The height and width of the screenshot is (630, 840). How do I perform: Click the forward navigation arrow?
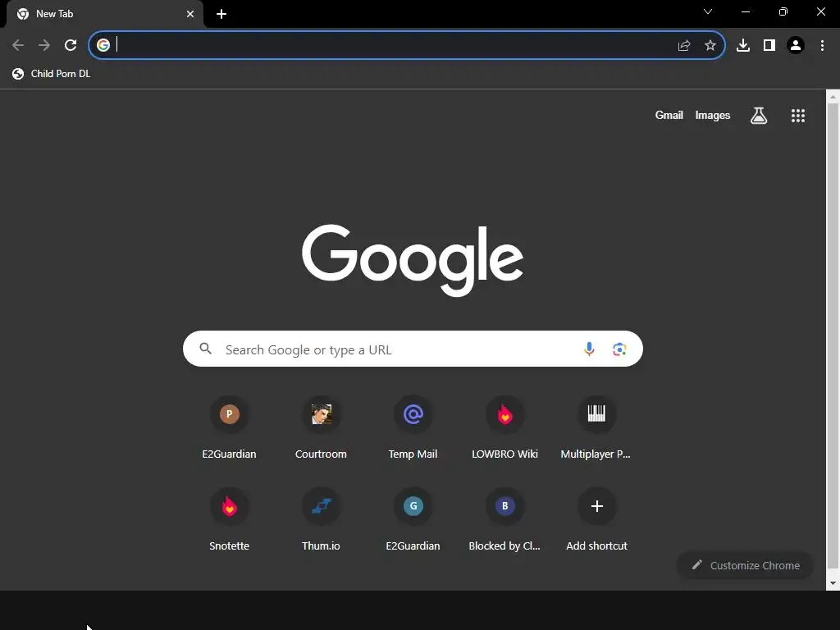coord(44,45)
